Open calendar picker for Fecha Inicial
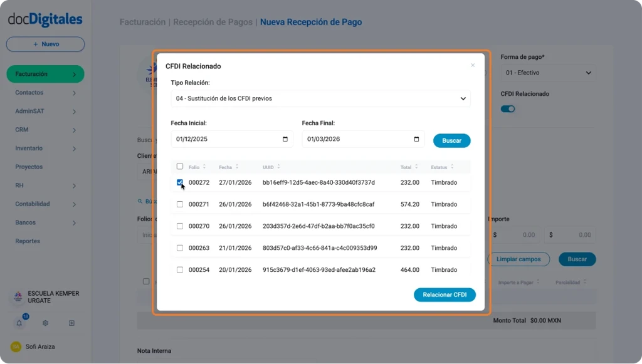 [x=285, y=139]
